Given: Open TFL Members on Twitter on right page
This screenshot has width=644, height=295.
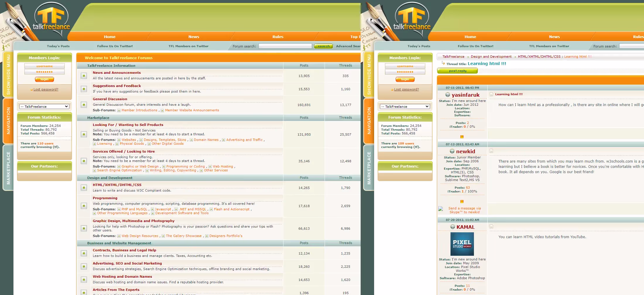Looking at the screenshot, I should point(549,46).
